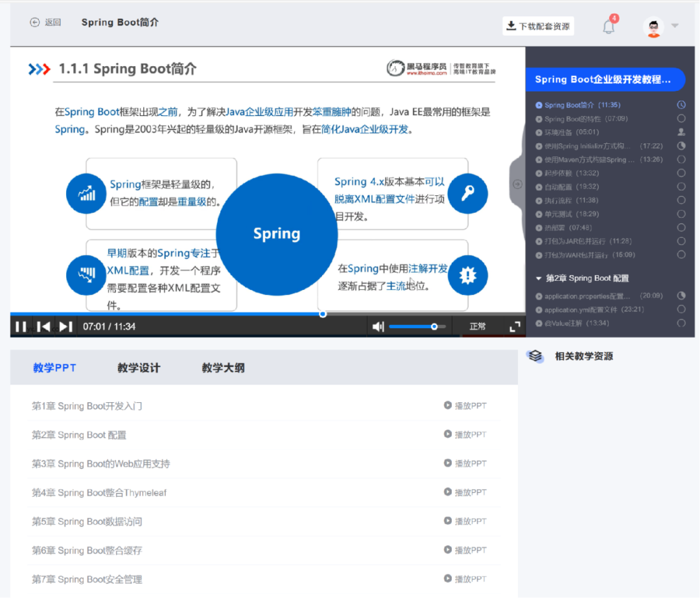Play PPT for 第4章 整合Thymeleaf
700x598 pixels.
click(465, 492)
